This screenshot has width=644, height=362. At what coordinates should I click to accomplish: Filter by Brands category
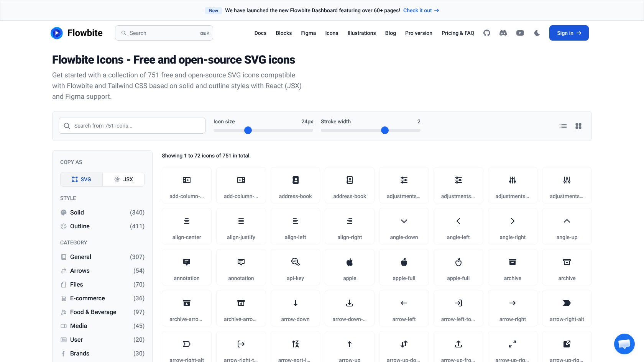[102, 353]
